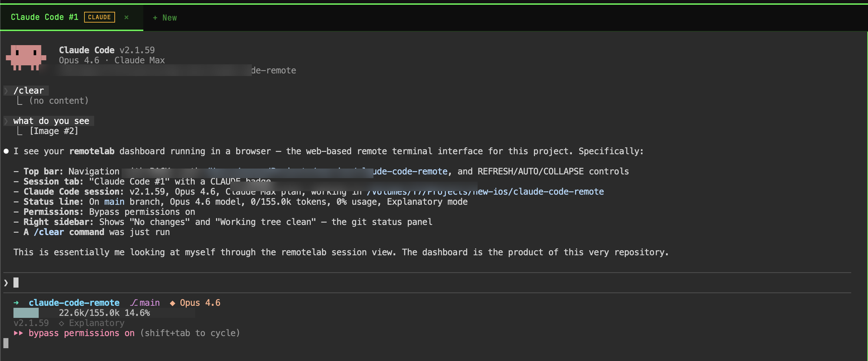This screenshot has width=868, height=361.
Task: Open a new session with + New
Action: point(165,18)
